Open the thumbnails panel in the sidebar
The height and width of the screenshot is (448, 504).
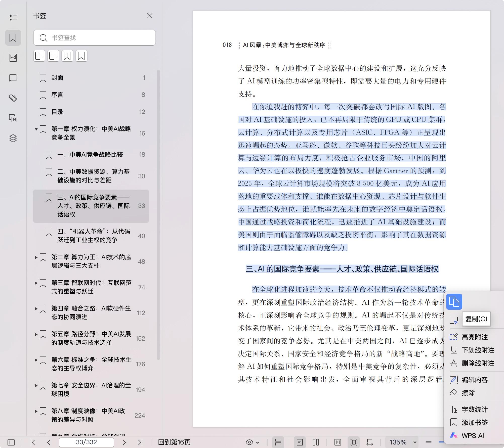(13, 57)
